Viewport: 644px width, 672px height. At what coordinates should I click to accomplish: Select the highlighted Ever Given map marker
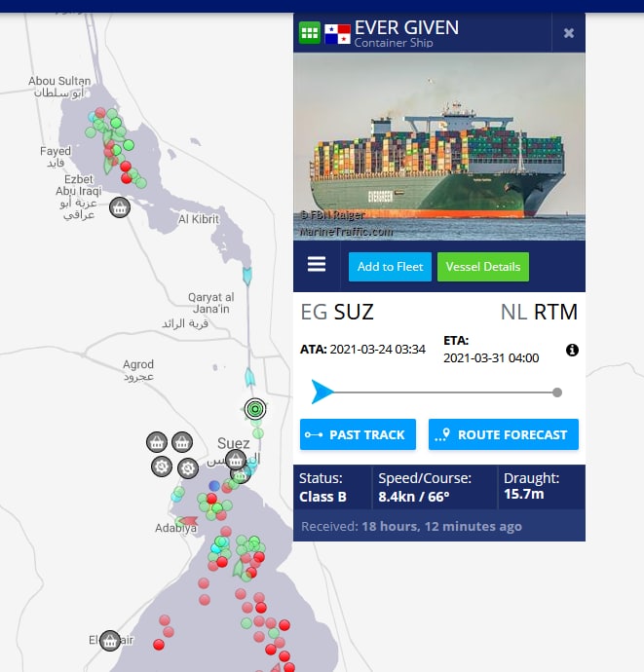[x=255, y=409]
